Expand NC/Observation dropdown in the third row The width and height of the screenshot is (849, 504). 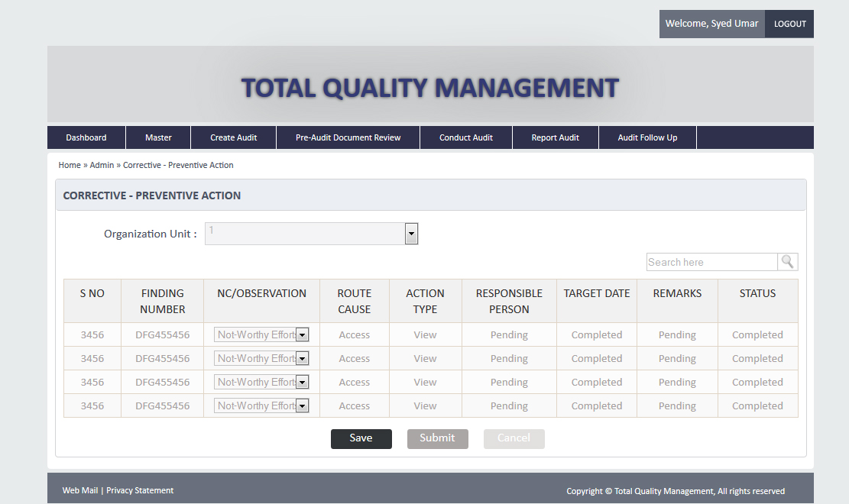[303, 382]
